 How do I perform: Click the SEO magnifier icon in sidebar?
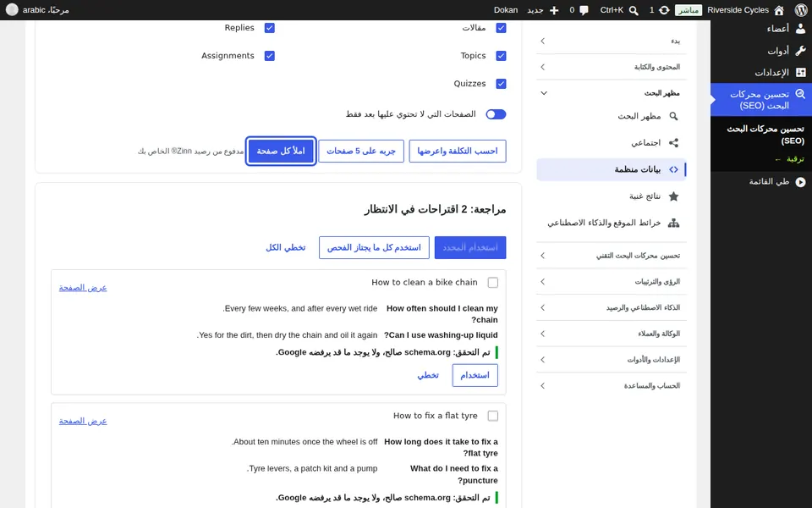[801, 94]
